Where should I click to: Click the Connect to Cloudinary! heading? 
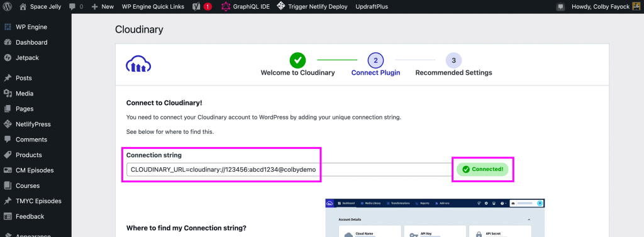tap(164, 102)
